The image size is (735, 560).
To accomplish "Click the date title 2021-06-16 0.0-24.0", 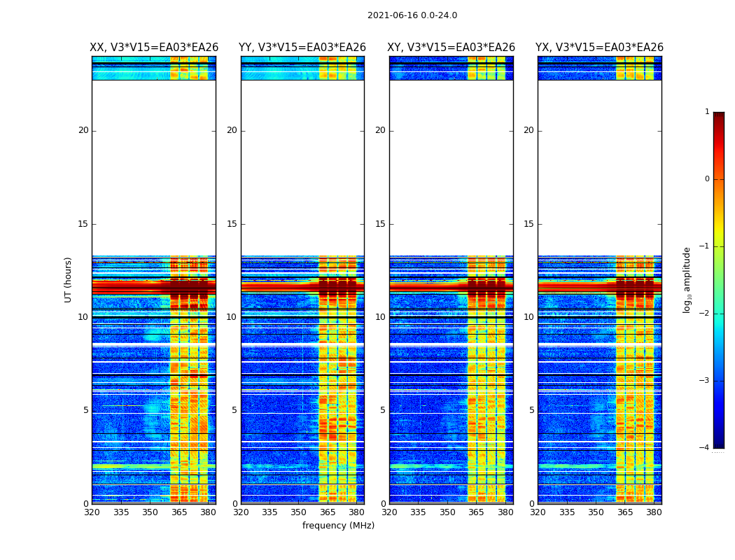I will click(412, 15).
